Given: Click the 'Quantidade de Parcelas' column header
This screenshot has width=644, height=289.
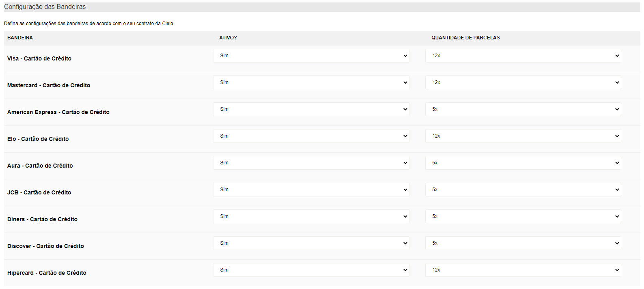Looking at the screenshot, I should coord(465,38).
